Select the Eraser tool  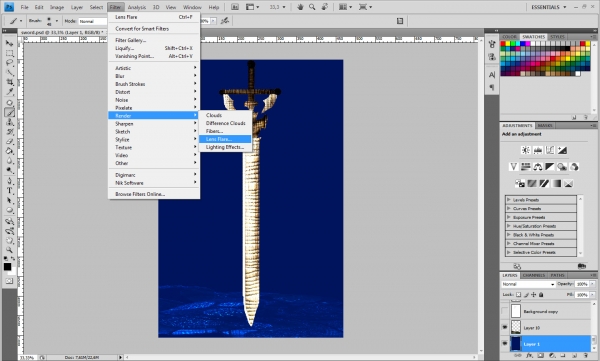pos(10,142)
